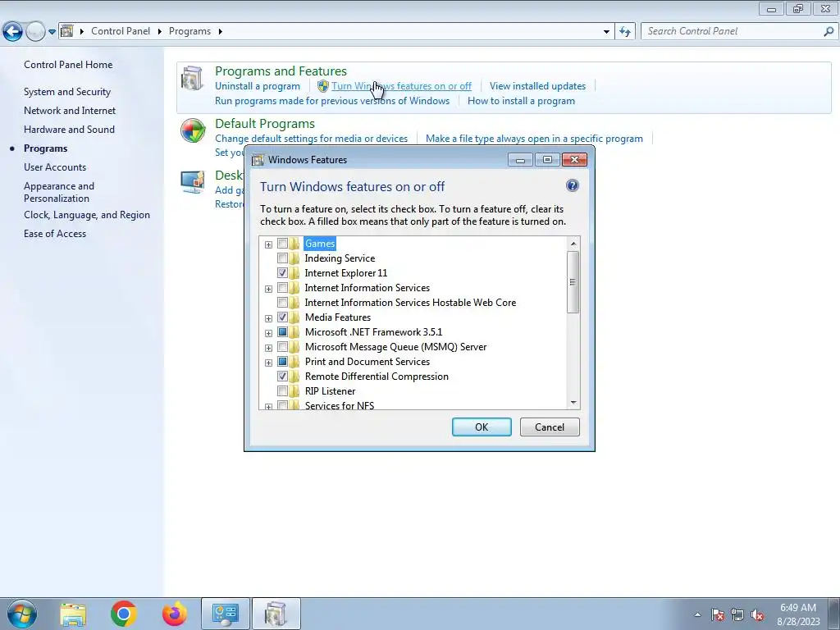The width and height of the screenshot is (840, 630).
Task: Uncheck the Internet Explorer 11 checkbox
Action: coord(282,272)
